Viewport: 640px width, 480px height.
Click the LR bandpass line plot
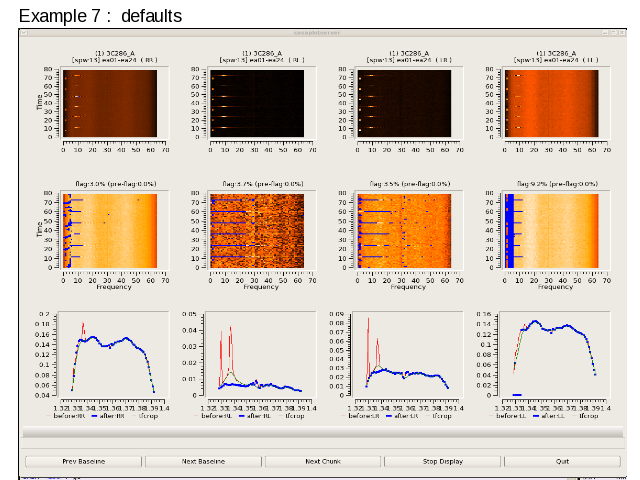point(408,354)
